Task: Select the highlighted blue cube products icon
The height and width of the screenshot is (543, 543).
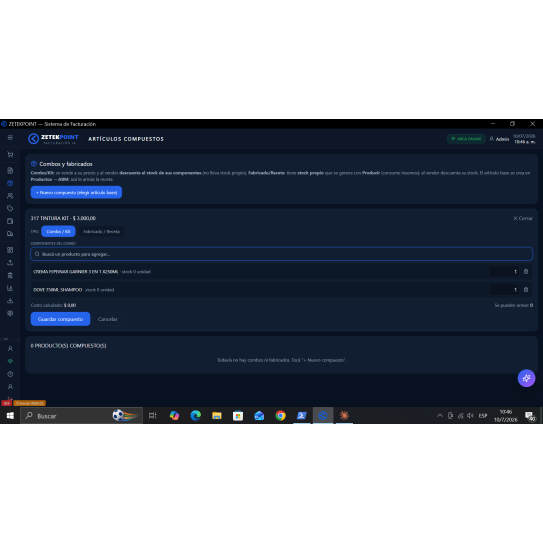Action: point(10,183)
